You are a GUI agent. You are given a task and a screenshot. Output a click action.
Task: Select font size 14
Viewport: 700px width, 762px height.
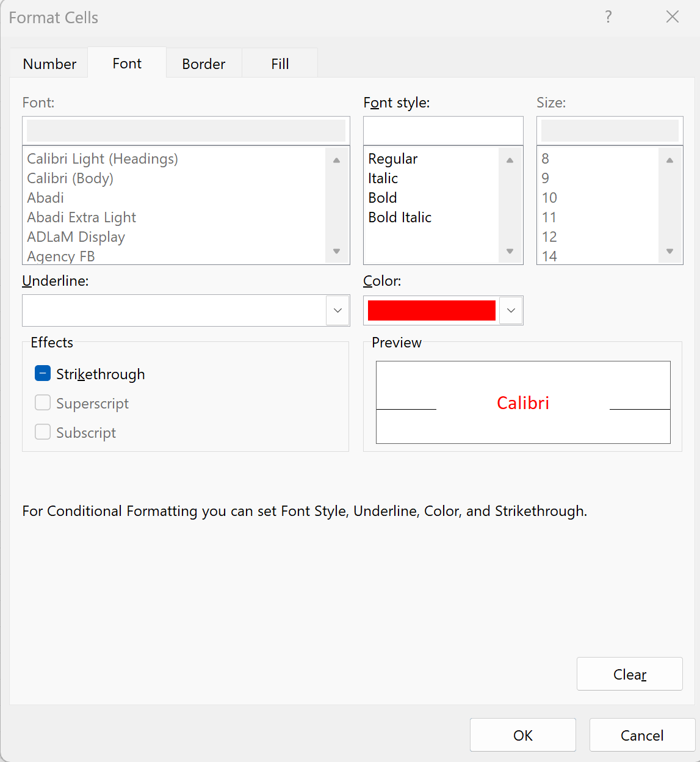(549, 256)
